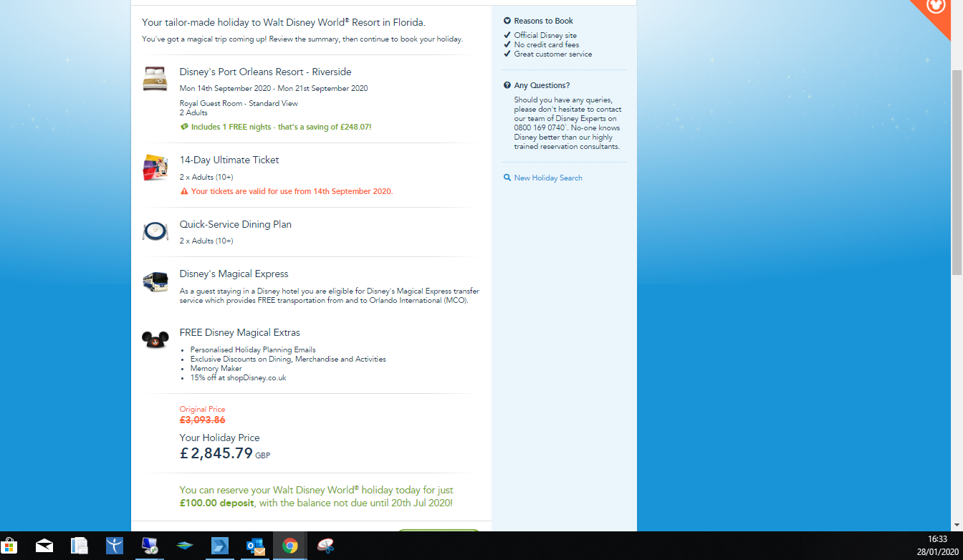Click Exclusive Discounts on Dining bullet item
The height and width of the screenshot is (560, 963).
[288, 359]
